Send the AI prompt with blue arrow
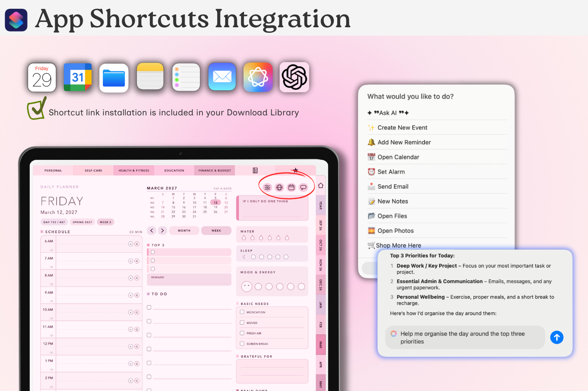 557,337
